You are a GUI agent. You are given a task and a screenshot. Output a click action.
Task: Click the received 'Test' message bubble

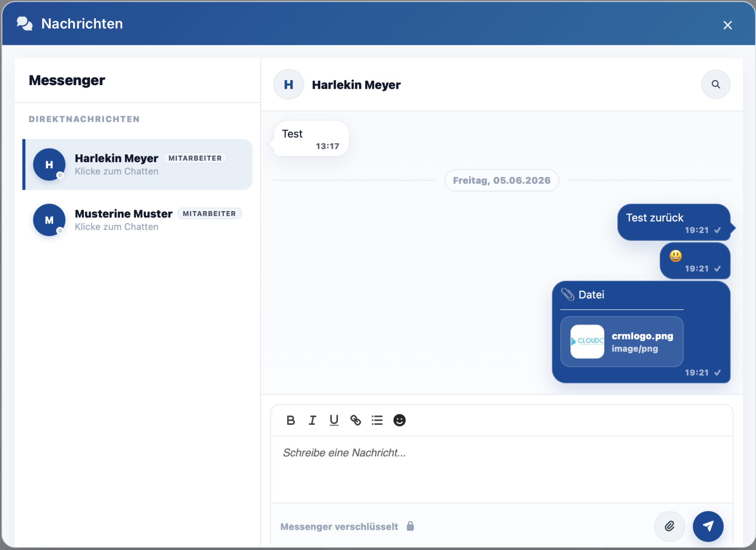click(x=311, y=138)
